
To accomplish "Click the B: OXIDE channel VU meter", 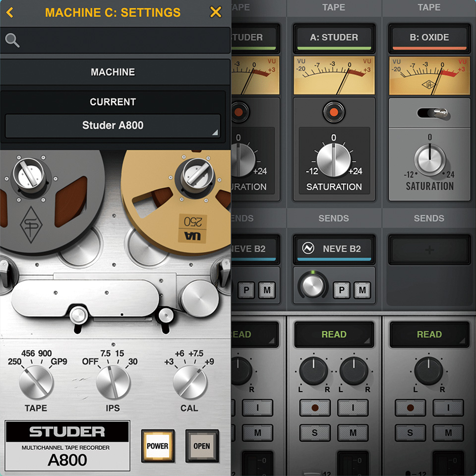I will pos(429,75).
